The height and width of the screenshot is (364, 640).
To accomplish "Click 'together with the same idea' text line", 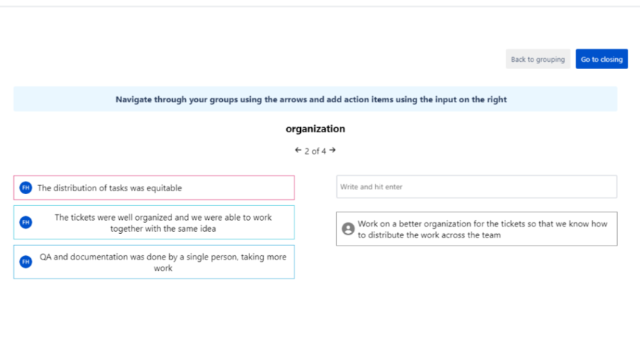I will click(x=163, y=229).
